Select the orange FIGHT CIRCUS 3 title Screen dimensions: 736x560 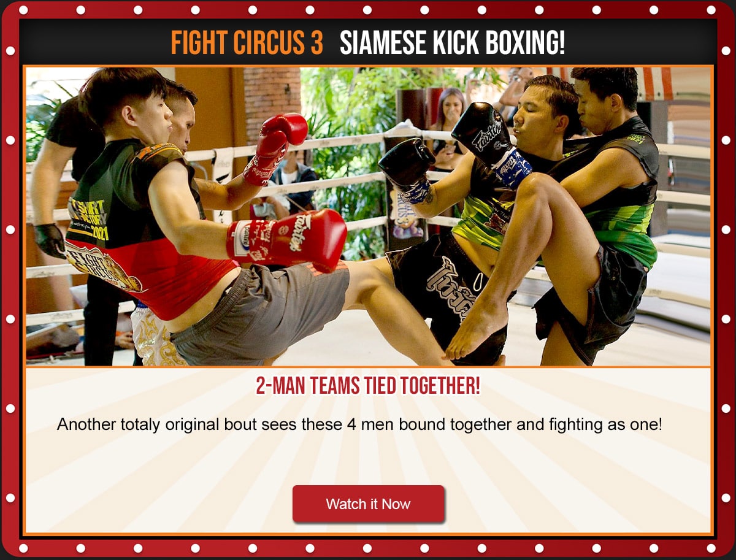point(247,42)
